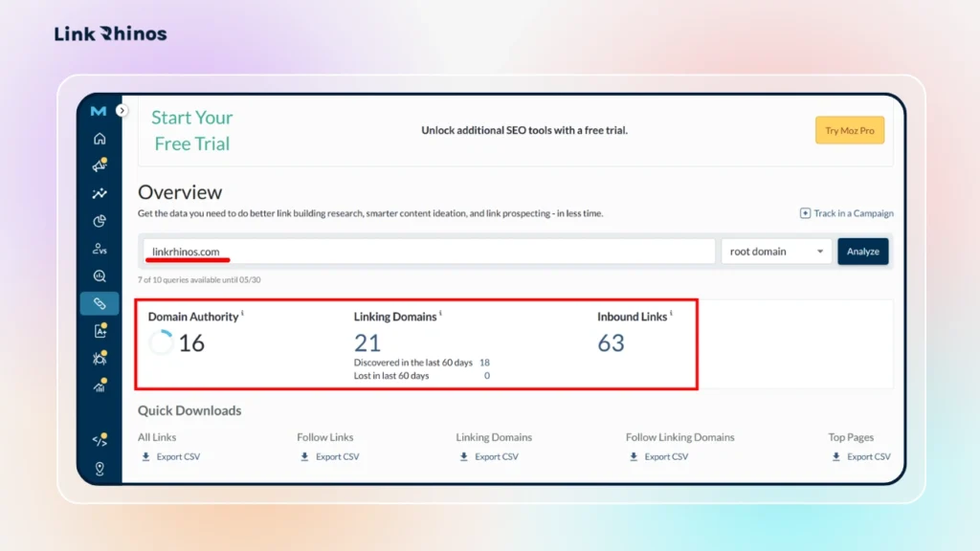Viewport: 980px width, 551px height.
Task: Open the competitor versus icon
Action: [100, 249]
